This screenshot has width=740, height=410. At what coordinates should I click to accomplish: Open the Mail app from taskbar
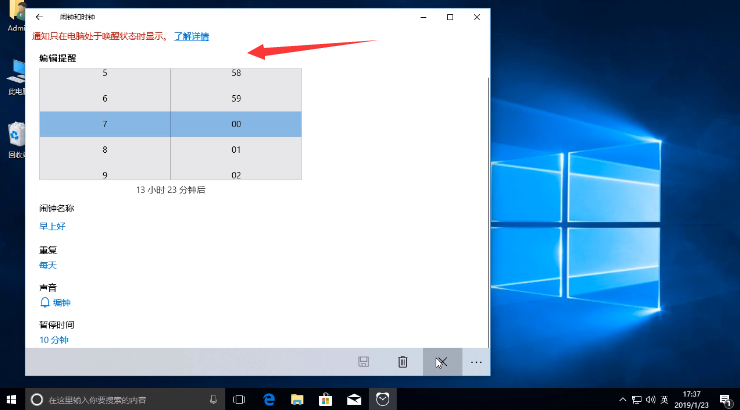pos(354,400)
